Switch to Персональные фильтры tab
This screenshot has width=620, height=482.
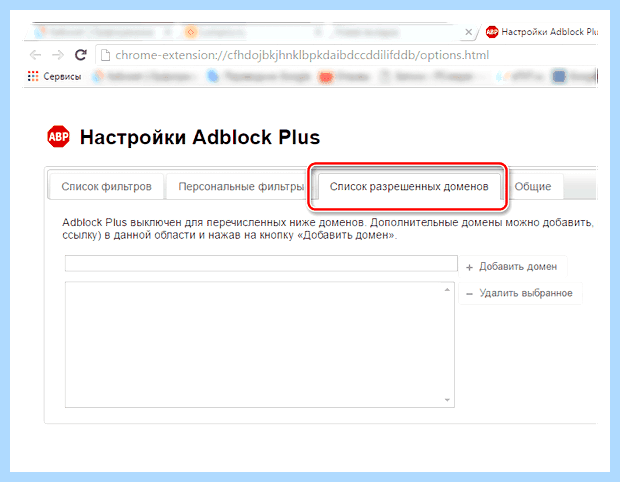pyautogui.click(x=241, y=186)
